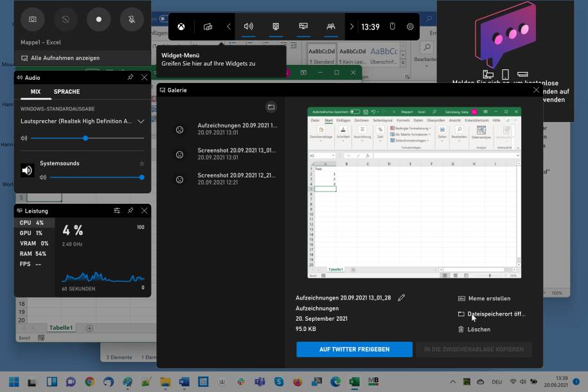588x392 pixels.
Task: Toggle the Leistung widget in Game Bar
Action: click(304, 27)
